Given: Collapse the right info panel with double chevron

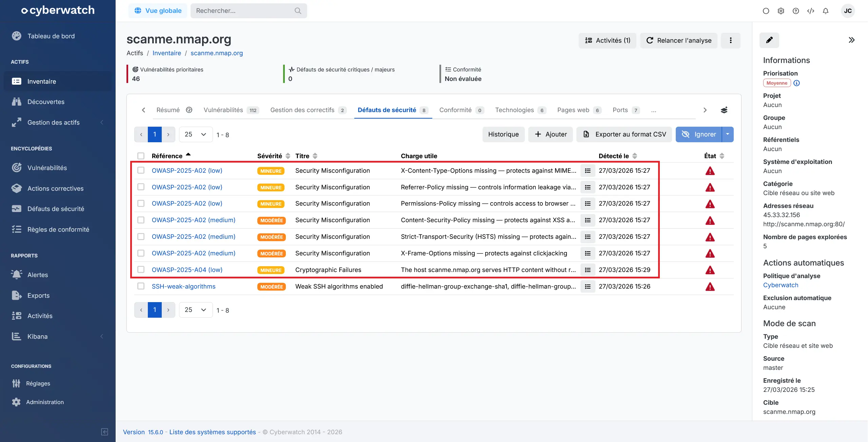Looking at the screenshot, I should click(x=851, y=40).
